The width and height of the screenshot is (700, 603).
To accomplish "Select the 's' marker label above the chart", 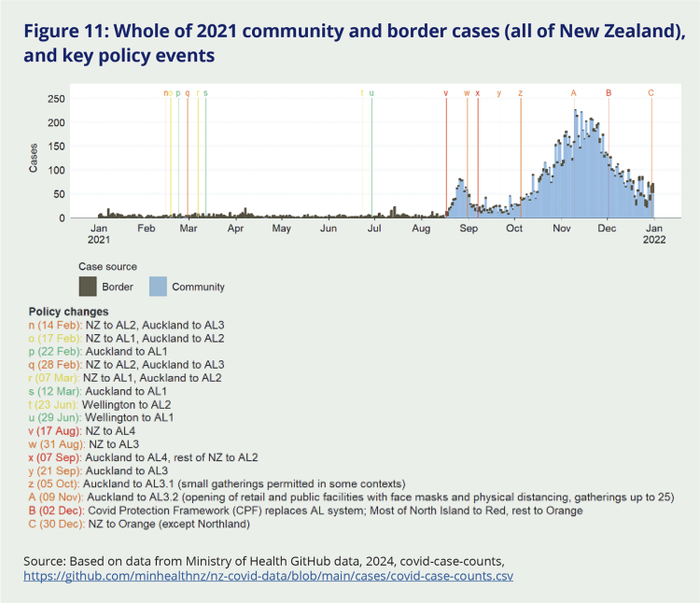I will 205,93.
